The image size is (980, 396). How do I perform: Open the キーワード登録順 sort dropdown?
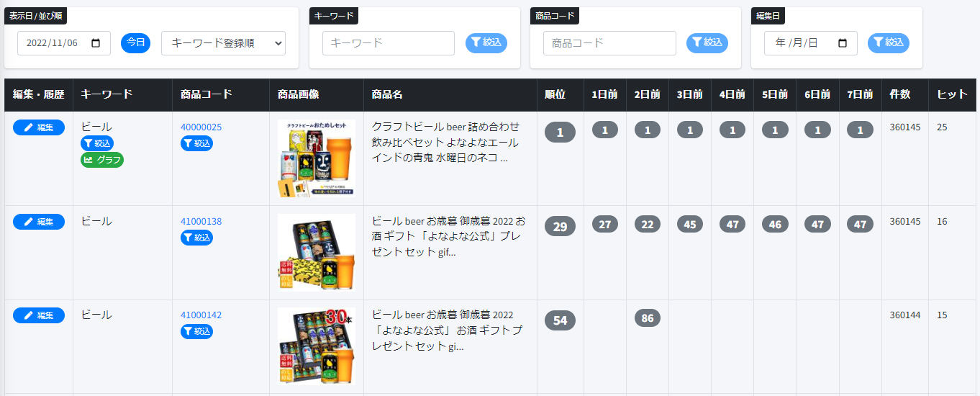tap(223, 43)
